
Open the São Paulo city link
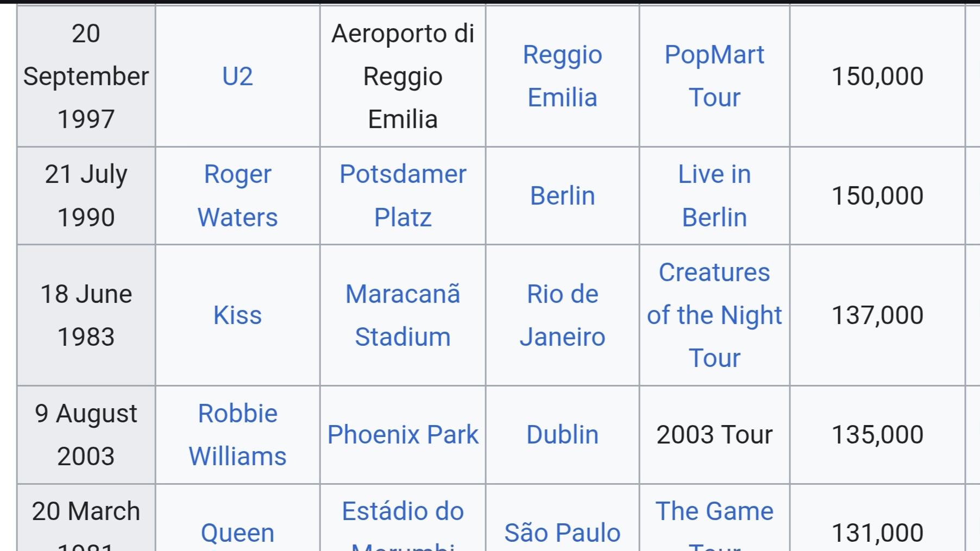[x=562, y=533]
